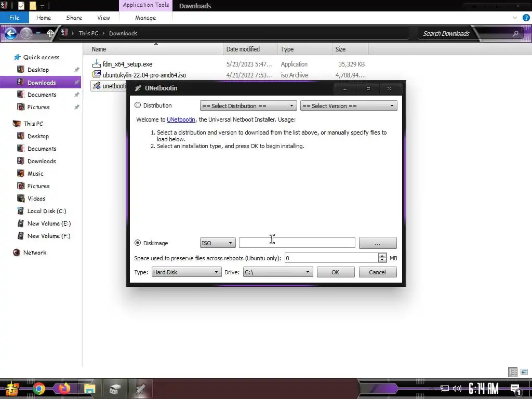
Task: Select ubuntukylin-22.04-pro-amd64.iso file
Action: click(x=144, y=75)
